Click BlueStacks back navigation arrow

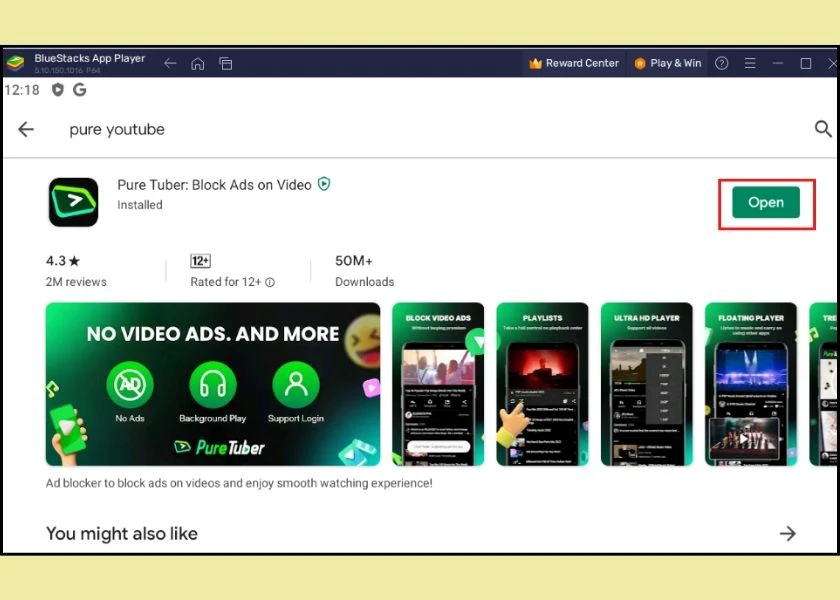(170, 64)
